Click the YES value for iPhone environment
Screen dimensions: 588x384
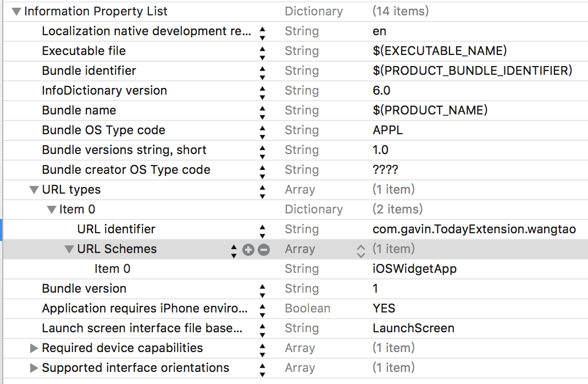point(384,309)
